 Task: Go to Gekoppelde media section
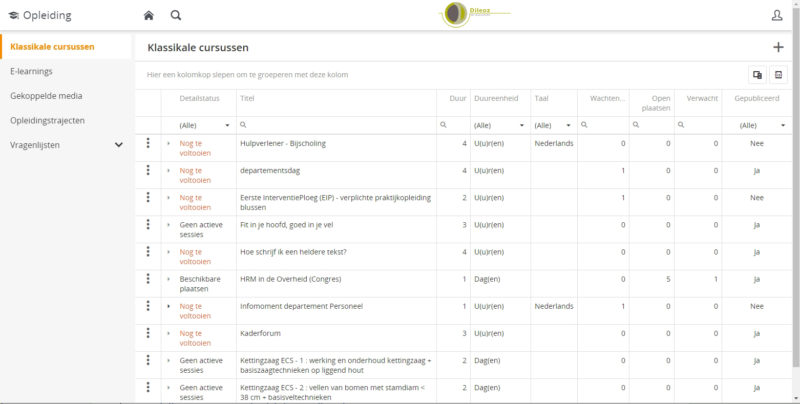pyautogui.click(x=46, y=96)
